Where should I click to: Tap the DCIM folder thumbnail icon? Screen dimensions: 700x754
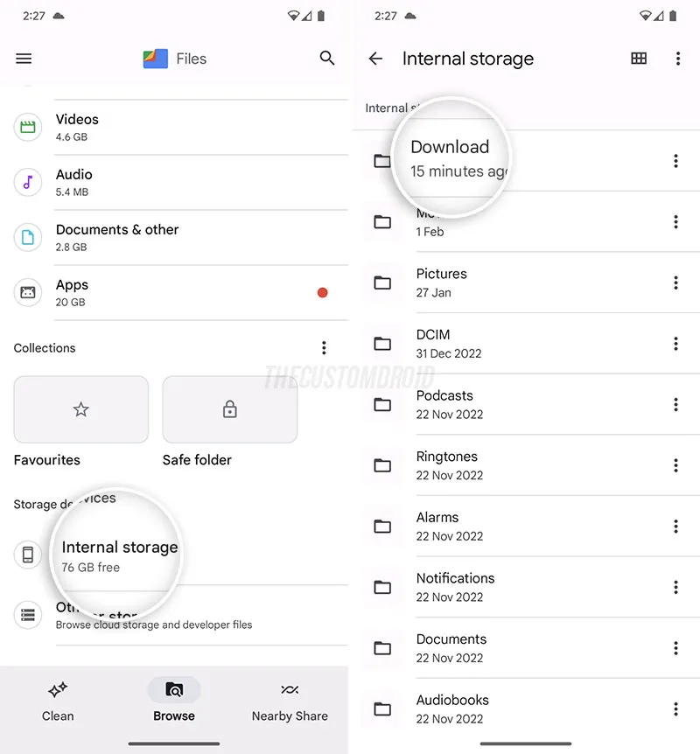click(382, 343)
